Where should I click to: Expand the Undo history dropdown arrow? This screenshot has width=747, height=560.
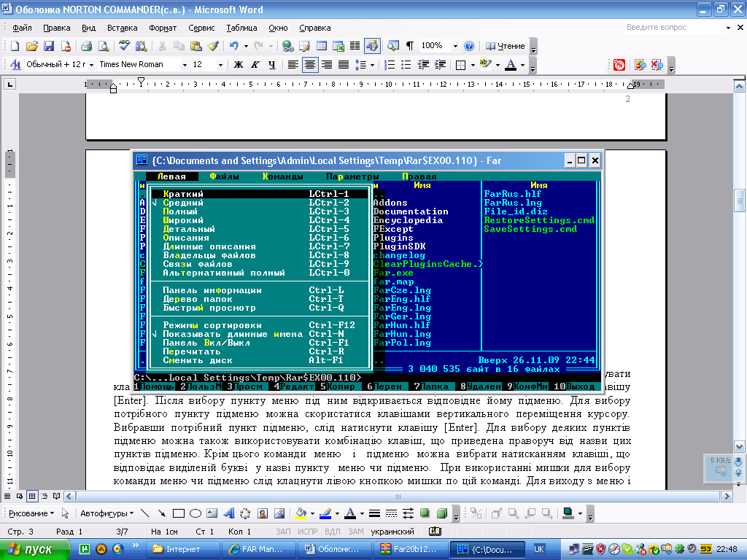click(246, 46)
